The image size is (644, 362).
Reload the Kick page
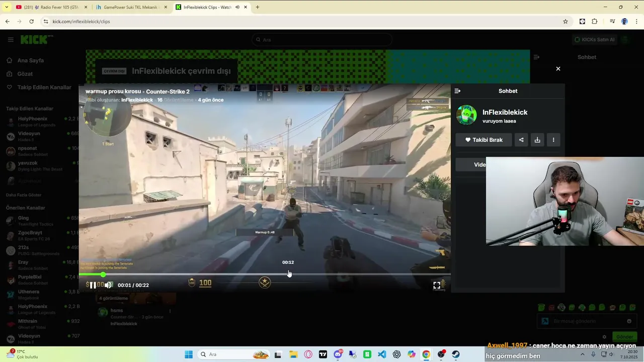31,22
